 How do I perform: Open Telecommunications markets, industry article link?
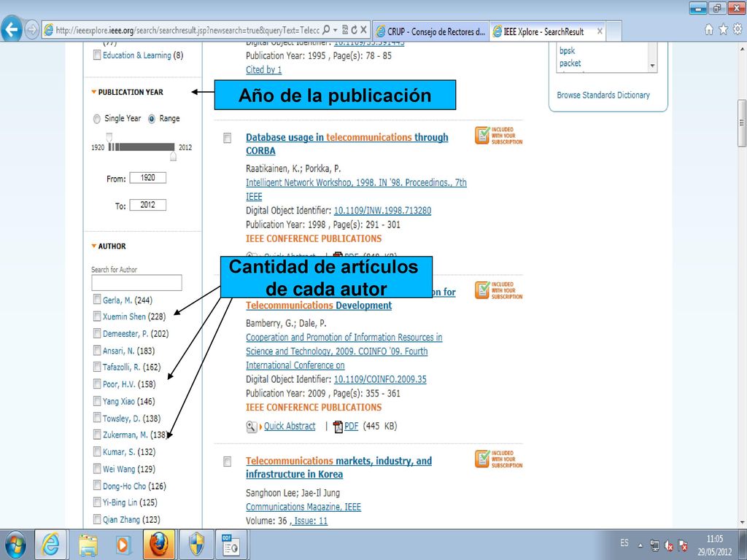coord(338,467)
